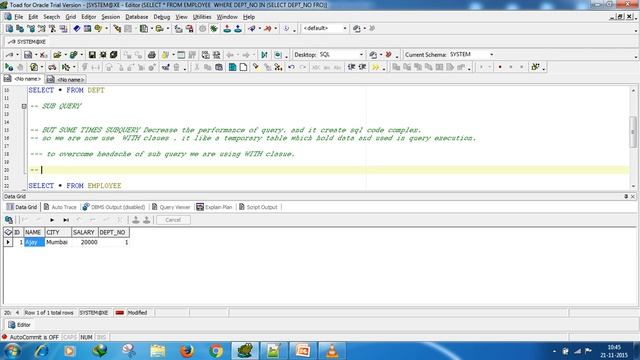Image resolution: width=640 pixels, height=360 pixels.
Task: Switch to the Query Viewer tab
Action: (x=171, y=207)
